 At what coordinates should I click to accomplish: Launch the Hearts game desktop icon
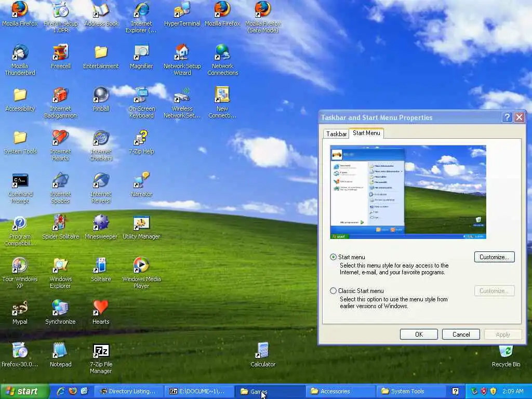point(101,312)
